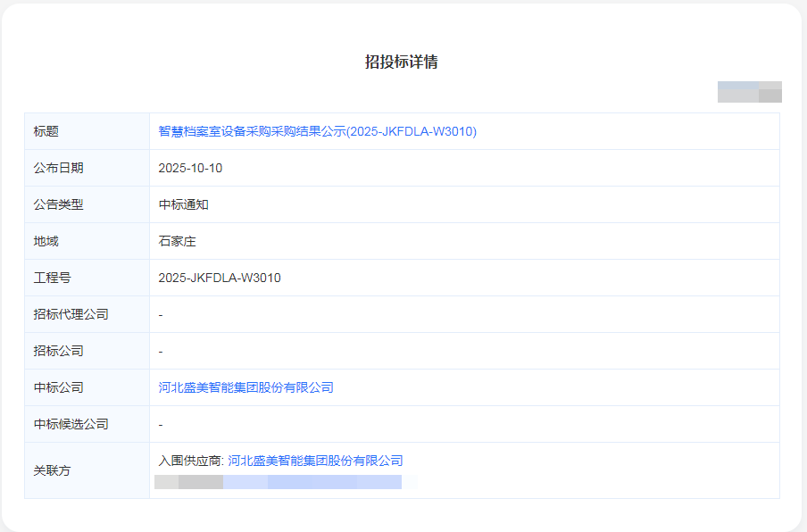Image resolution: width=807 pixels, height=532 pixels.
Task: Click the 石家庄 region value
Action: pos(177,241)
